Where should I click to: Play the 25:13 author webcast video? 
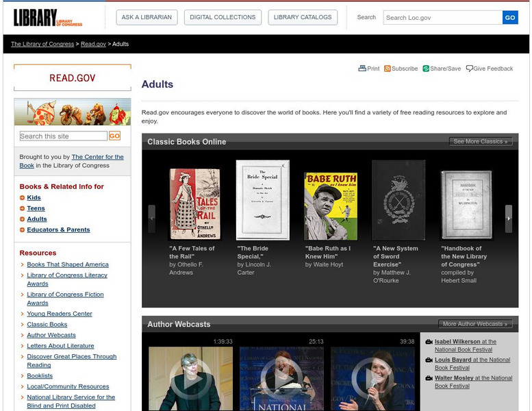point(281,379)
